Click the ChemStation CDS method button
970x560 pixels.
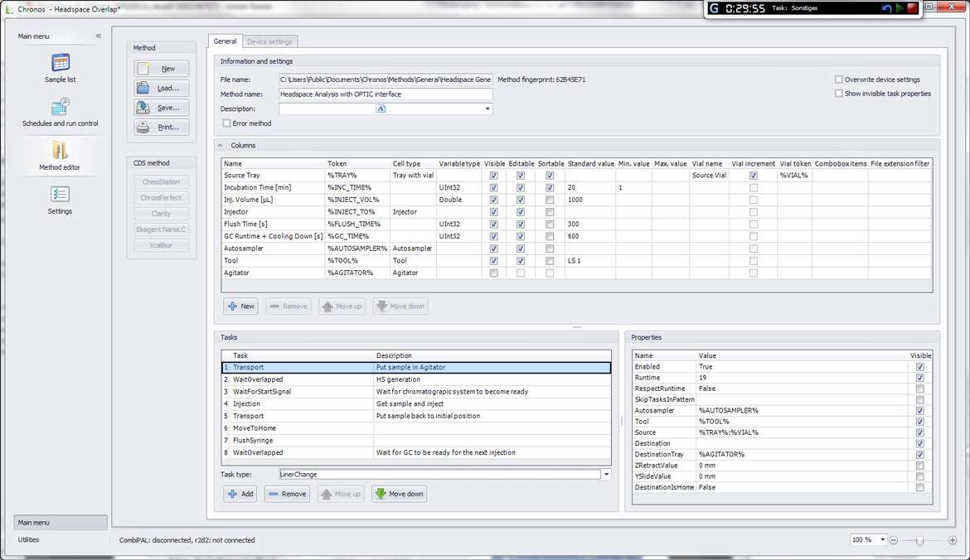[x=162, y=181]
